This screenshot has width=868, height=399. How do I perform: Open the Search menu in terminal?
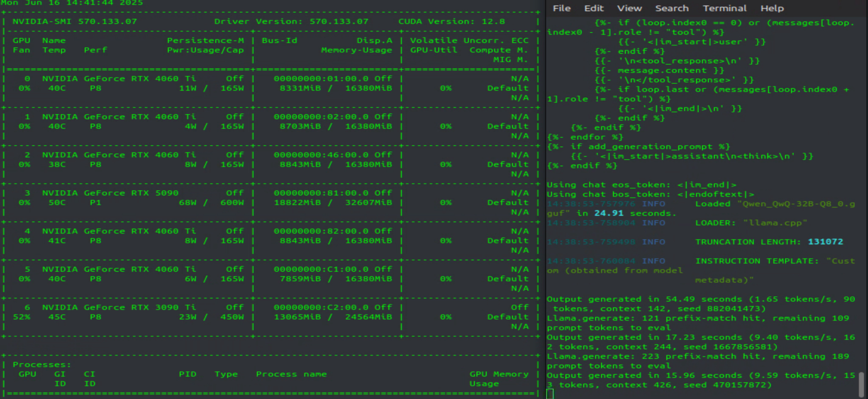[x=672, y=8]
